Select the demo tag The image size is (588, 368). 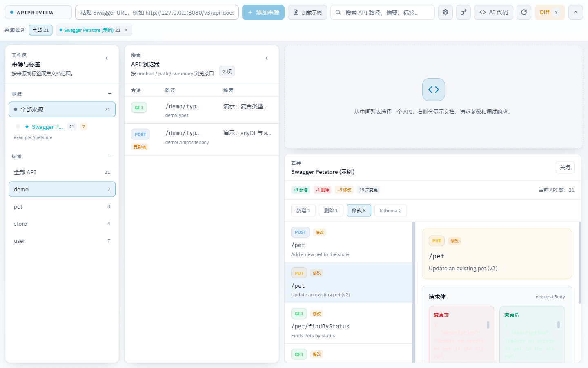(x=62, y=189)
